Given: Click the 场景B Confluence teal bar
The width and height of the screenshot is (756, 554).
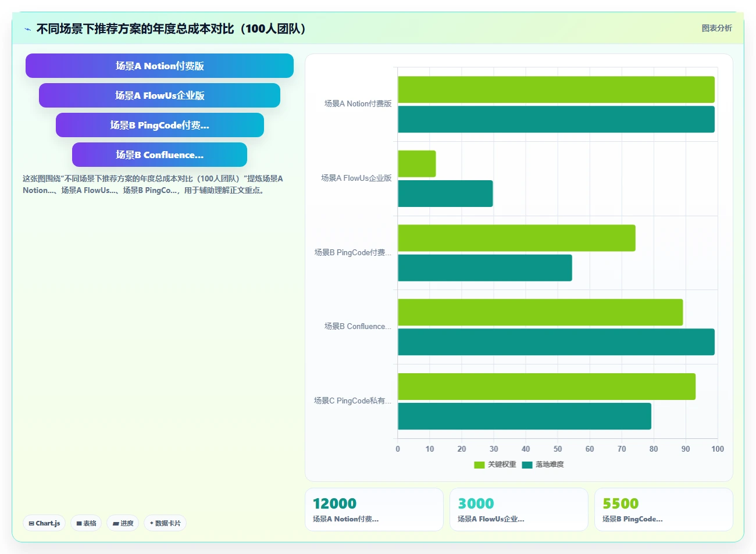Looking at the screenshot, I should [556, 342].
